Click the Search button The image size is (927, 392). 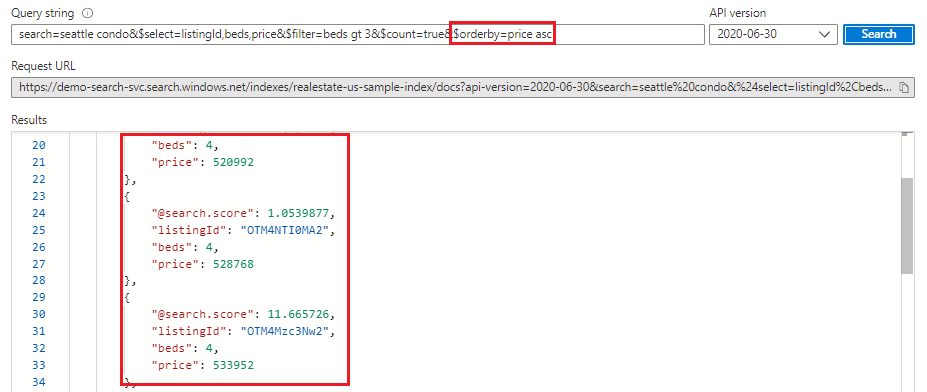click(879, 34)
